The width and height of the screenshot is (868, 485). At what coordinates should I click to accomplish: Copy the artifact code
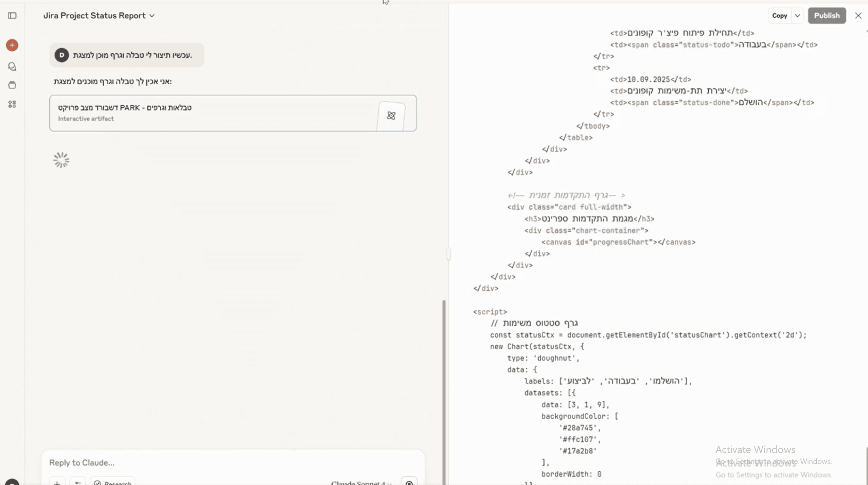(779, 16)
